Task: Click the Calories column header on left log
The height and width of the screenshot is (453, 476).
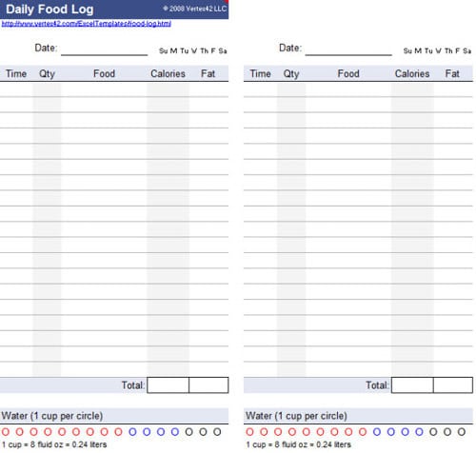Action: pos(168,73)
